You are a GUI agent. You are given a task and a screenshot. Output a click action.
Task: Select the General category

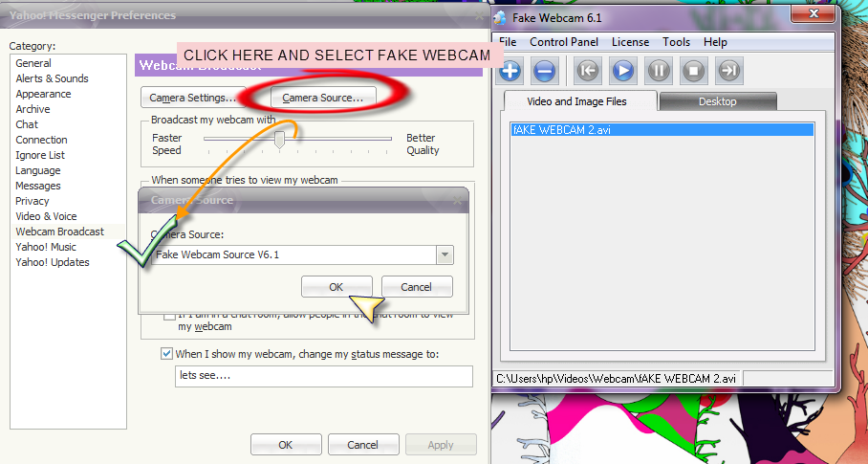click(33, 63)
